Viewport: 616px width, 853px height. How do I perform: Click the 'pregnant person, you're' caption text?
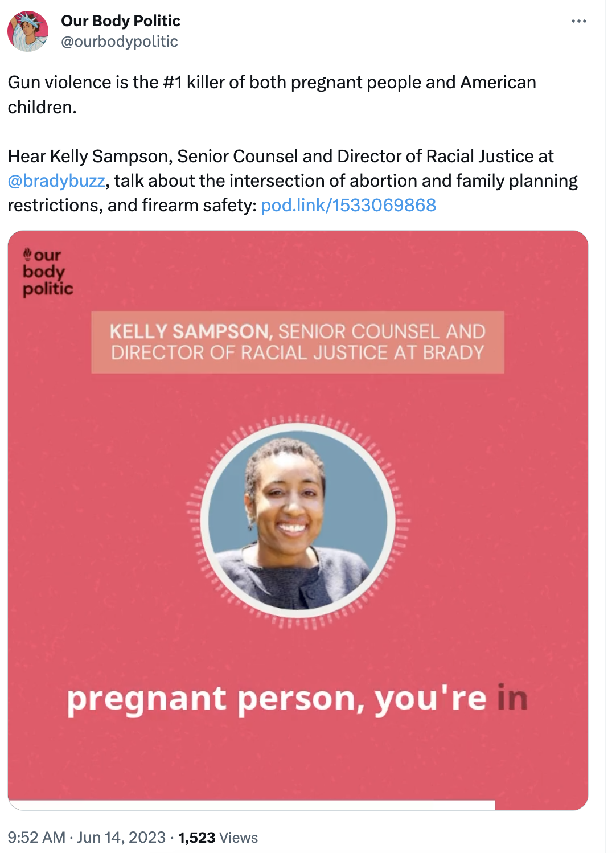277,699
